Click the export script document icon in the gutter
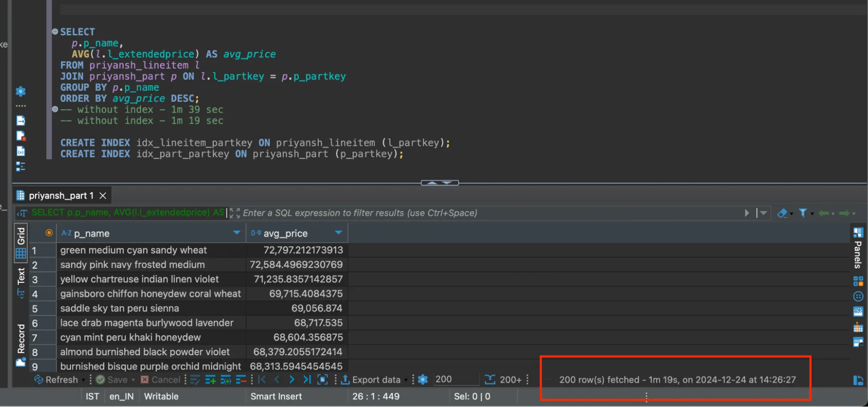 pyautogui.click(x=20, y=121)
